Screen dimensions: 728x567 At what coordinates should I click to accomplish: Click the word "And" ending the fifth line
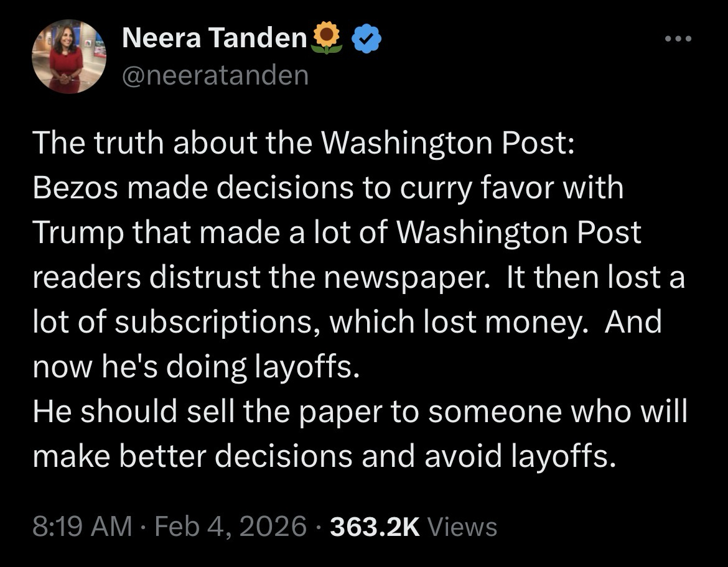pos(633,321)
